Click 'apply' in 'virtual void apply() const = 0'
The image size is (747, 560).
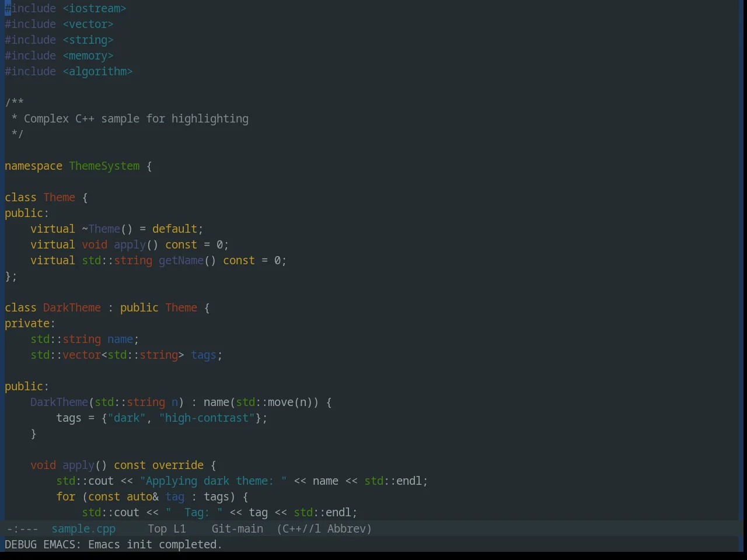[130, 245]
